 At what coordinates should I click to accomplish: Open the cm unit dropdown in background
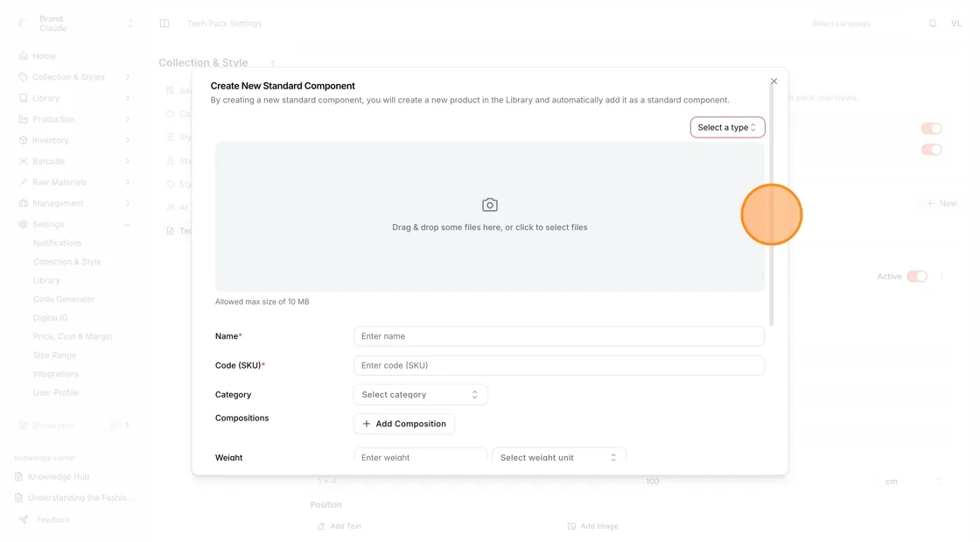[913, 482]
